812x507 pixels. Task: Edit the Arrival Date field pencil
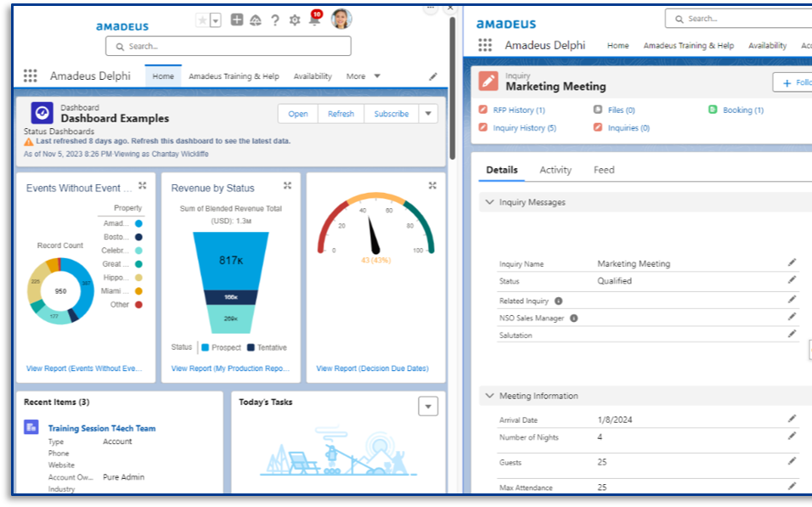(792, 419)
